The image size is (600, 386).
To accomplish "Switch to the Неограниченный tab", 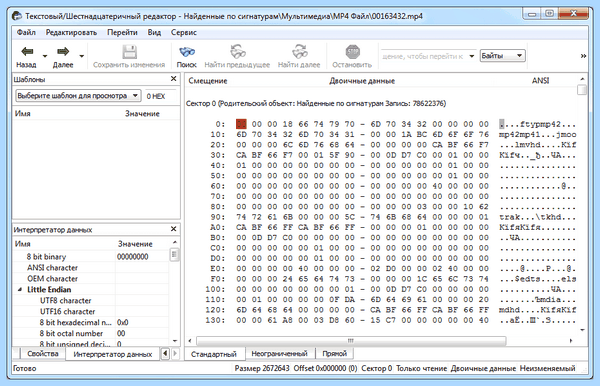I will point(279,353).
